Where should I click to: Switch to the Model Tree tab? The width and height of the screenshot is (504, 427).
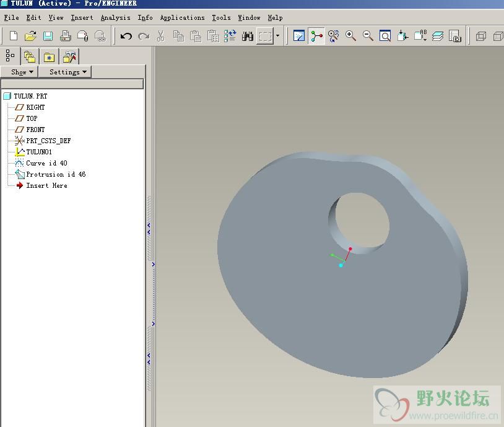coord(11,56)
